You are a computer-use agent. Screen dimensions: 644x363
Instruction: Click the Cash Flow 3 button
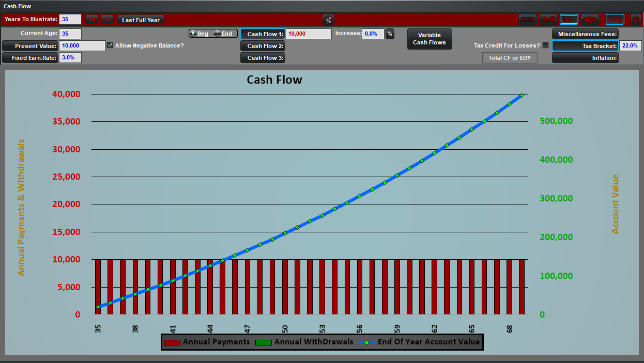click(263, 58)
